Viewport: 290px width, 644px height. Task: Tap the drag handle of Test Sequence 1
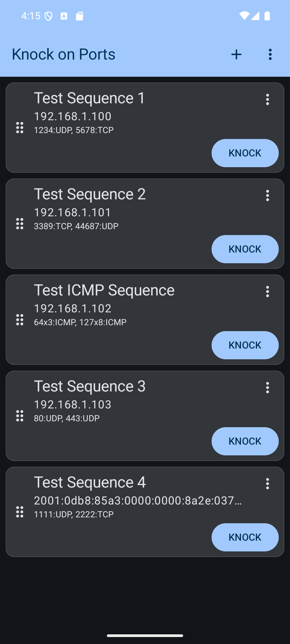click(x=20, y=127)
